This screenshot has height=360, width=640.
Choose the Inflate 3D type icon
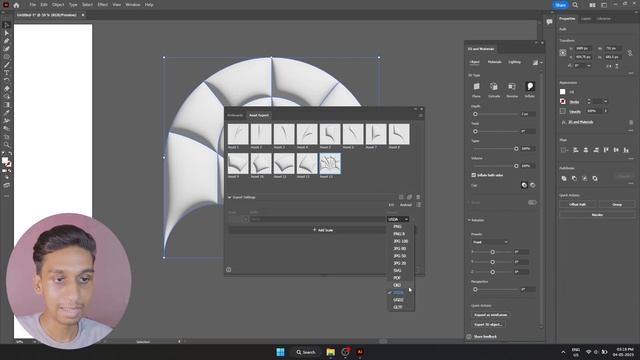pyautogui.click(x=530, y=87)
